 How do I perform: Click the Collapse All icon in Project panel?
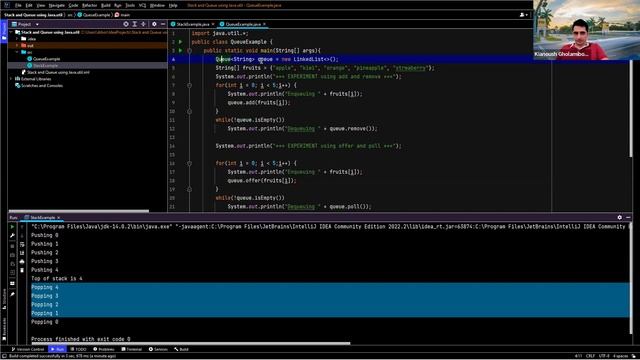pyautogui.click(x=143, y=24)
